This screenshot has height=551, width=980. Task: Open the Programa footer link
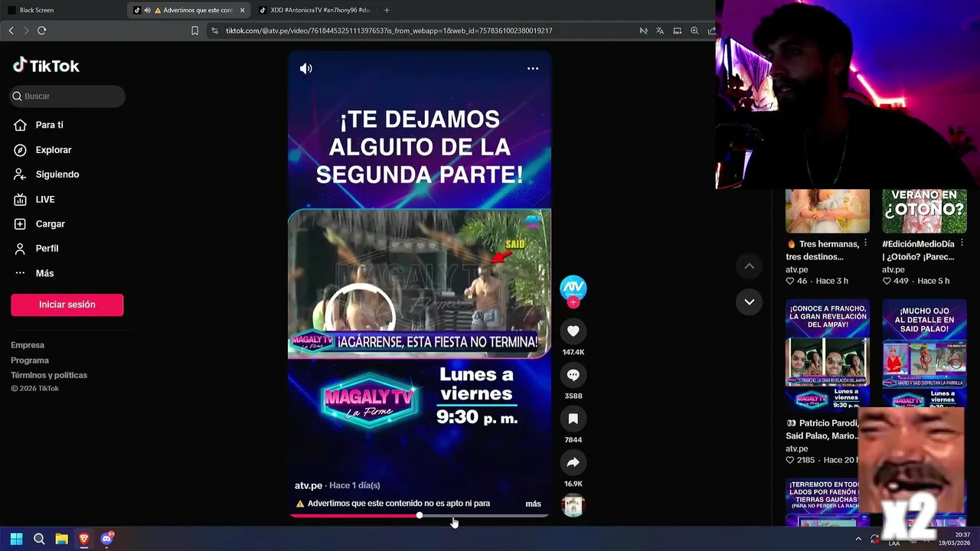click(30, 360)
